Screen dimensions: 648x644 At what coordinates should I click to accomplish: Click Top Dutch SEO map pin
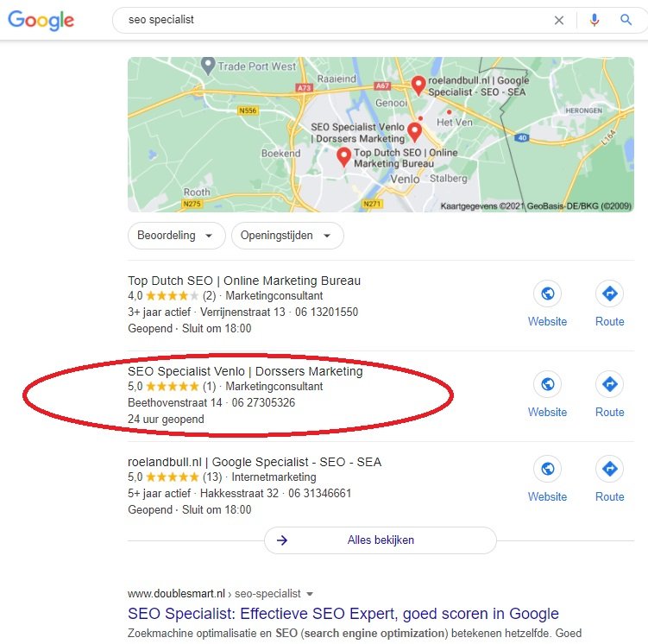pyautogui.click(x=343, y=156)
